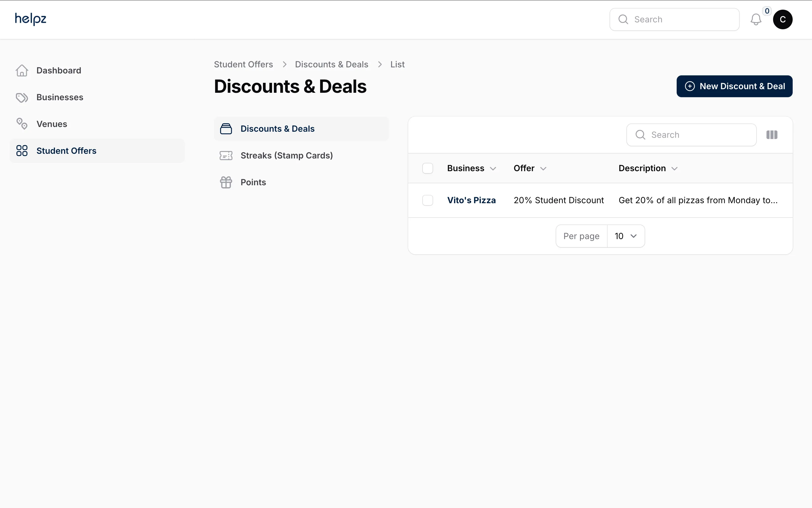812x508 pixels.
Task: Click the Streaks stamp card ticket icon
Action: click(x=226, y=155)
